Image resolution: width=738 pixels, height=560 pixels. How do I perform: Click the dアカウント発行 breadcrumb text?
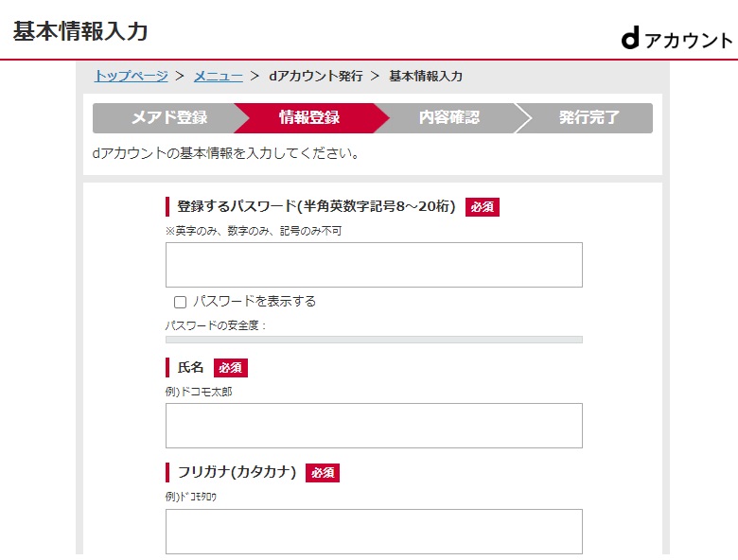tap(316, 76)
